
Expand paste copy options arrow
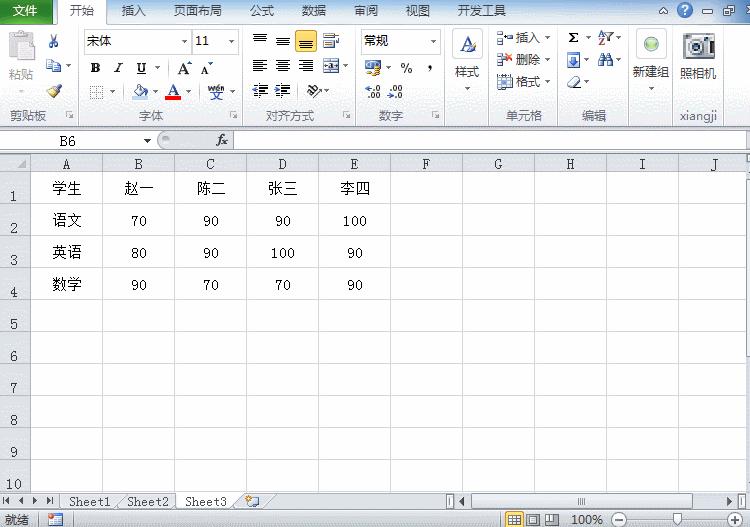coord(69,66)
